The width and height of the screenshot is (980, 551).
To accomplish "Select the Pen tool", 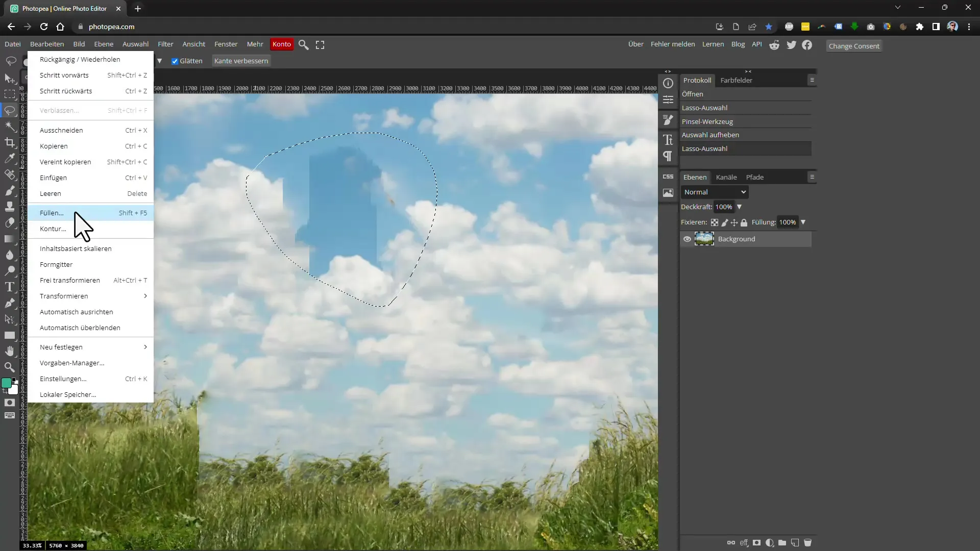I will [10, 303].
